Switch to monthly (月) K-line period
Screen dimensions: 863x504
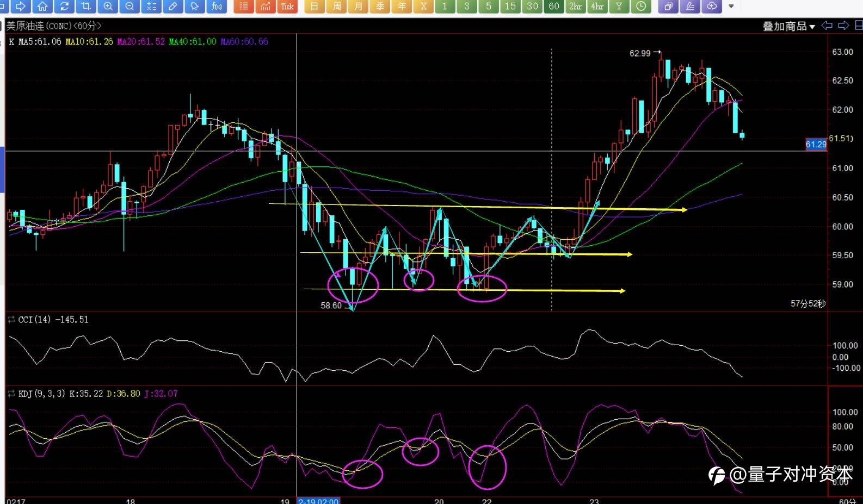(x=358, y=6)
